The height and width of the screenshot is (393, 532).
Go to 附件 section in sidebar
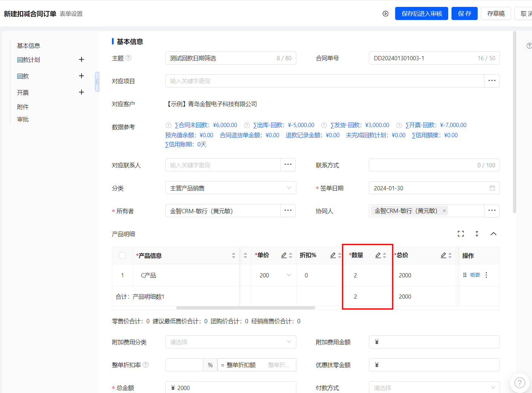[x=23, y=107]
